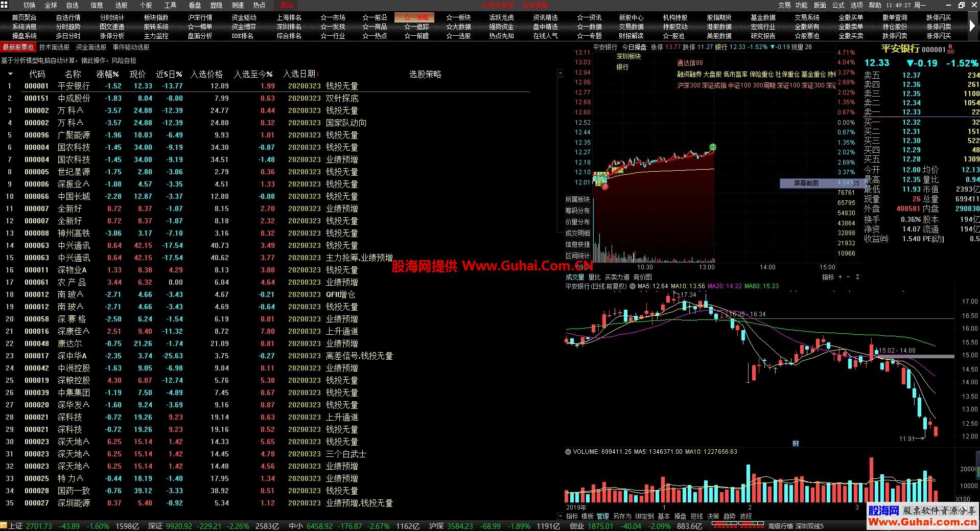Click the dropdown triangle at table header left

pyautogui.click(x=10, y=75)
